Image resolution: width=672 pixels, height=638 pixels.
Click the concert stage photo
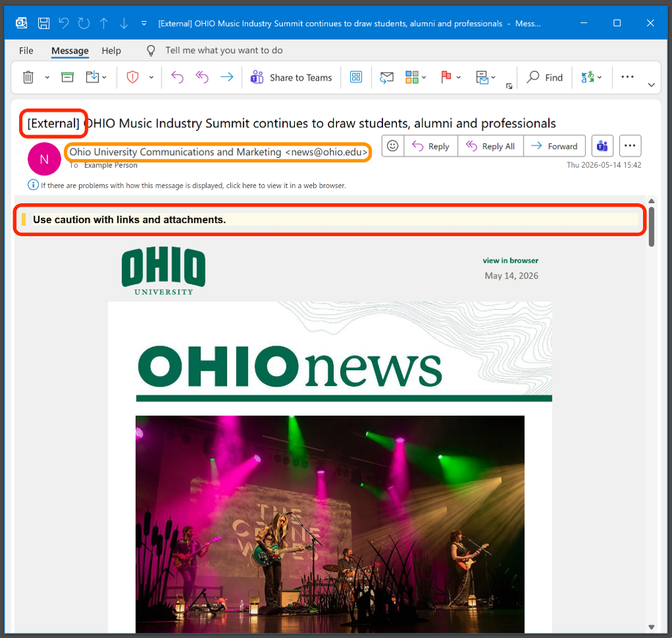click(x=330, y=524)
